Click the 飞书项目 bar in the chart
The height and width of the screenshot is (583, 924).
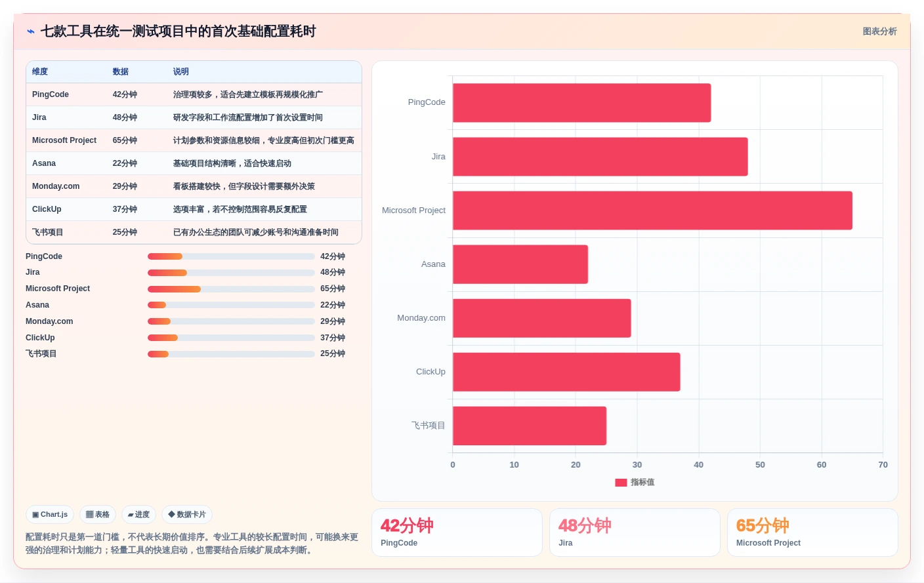[x=530, y=426]
